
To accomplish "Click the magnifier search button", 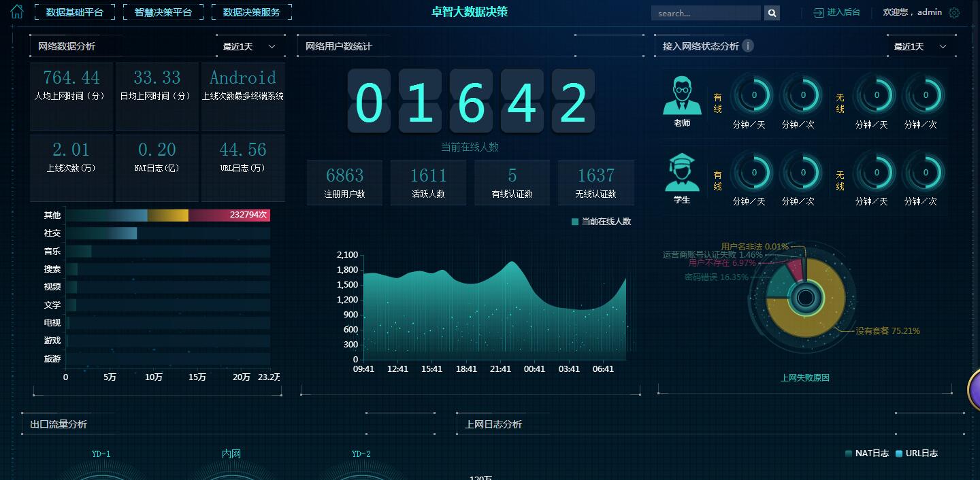I will 772,13.
